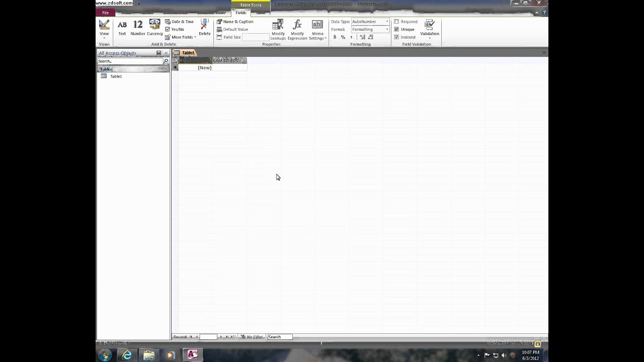
Task: Show hidden system tray icons
Action: click(478, 355)
